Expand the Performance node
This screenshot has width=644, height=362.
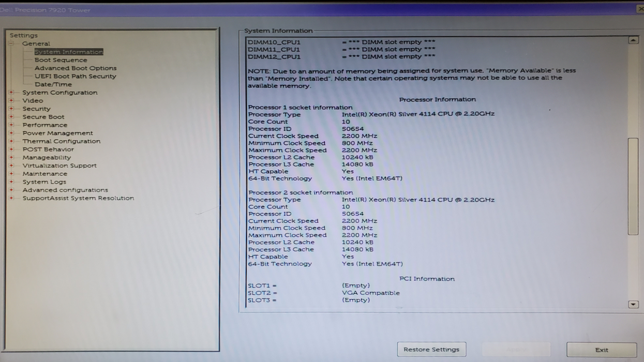click(11, 125)
